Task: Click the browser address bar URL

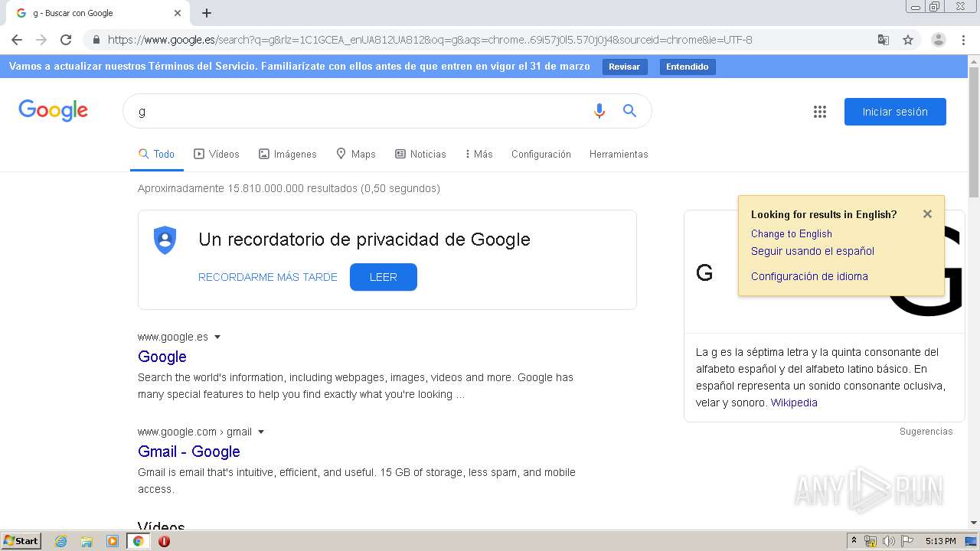Action: click(x=430, y=40)
